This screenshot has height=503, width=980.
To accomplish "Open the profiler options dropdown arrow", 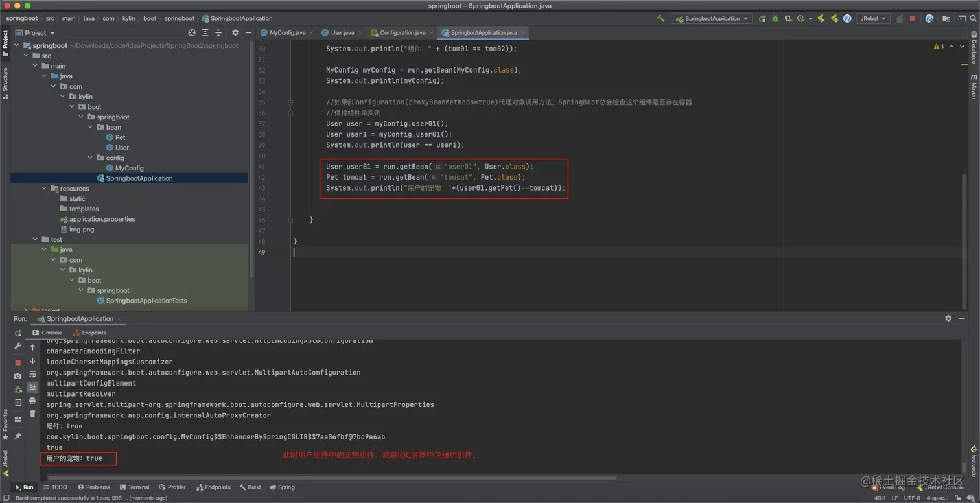I will (x=810, y=19).
